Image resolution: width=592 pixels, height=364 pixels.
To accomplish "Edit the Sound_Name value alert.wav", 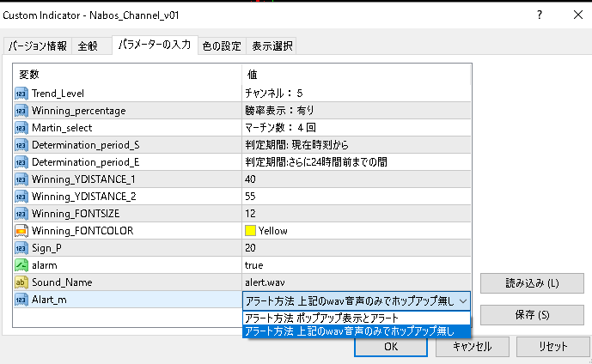I will pyautogui.click(x=356, y=282).
